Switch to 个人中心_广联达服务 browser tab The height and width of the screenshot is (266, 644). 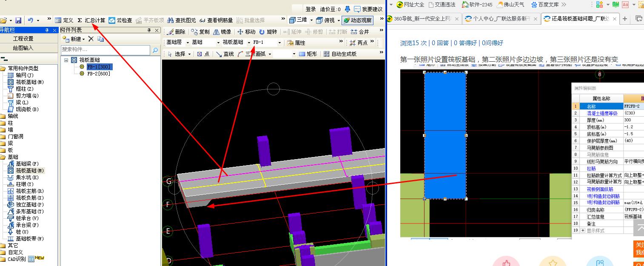[x=501, y=19]
